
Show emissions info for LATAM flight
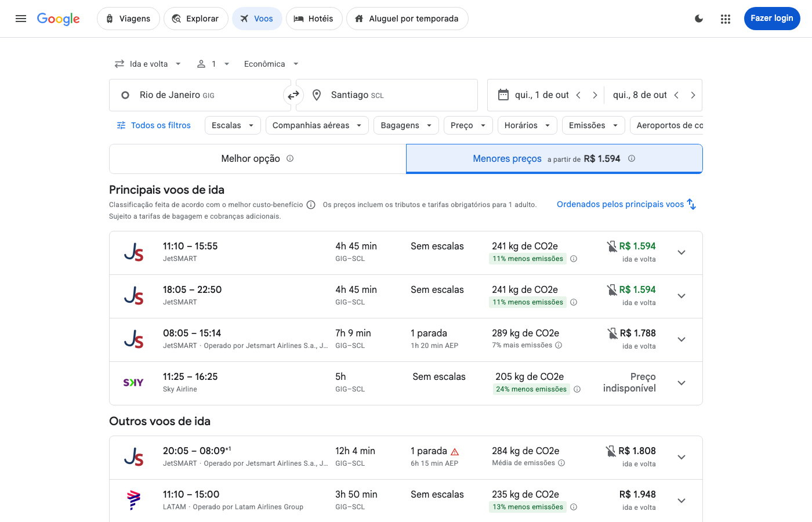pos(574,507)
